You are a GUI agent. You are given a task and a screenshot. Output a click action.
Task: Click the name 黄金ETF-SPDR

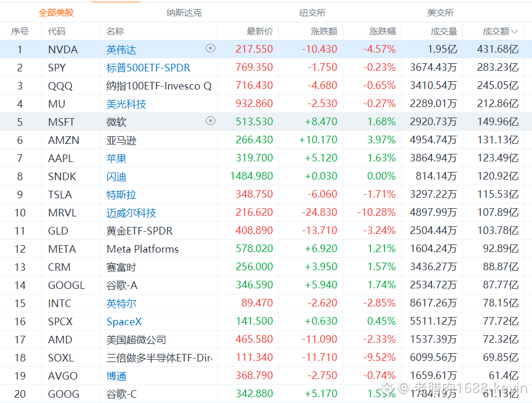click(x=140, y=231)
